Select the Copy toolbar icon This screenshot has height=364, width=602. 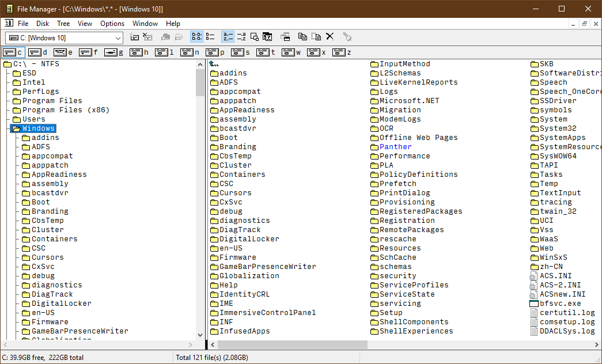[303, 36]
